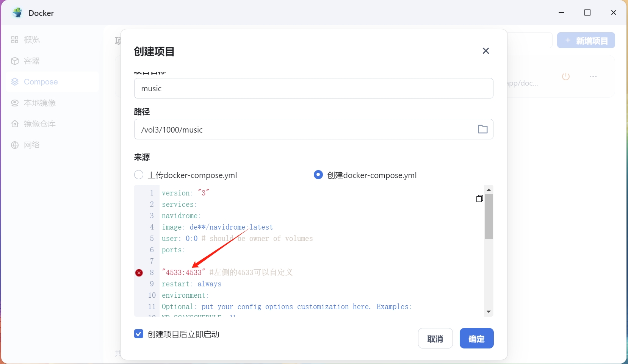The height and width of the screenshot is (364, 628).
Task: Open the three-dot more menu on project row
Action: tap(593, 77)
